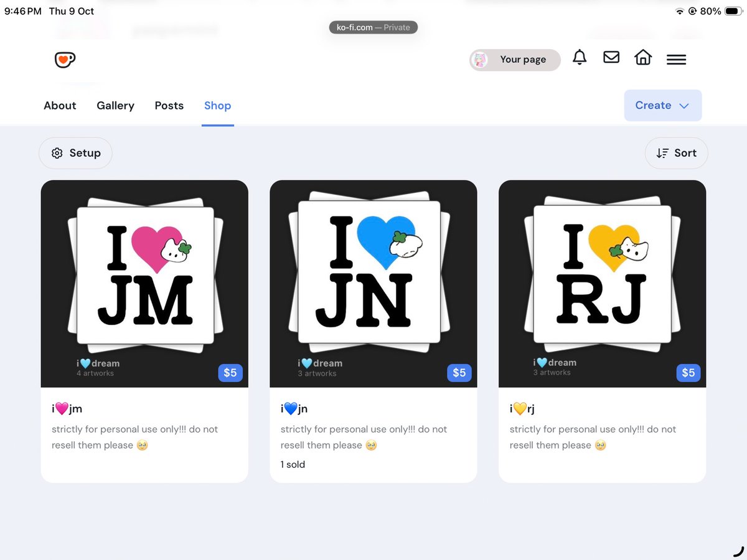Click the jn card description text
747x560 pixels.
(364, 437)
